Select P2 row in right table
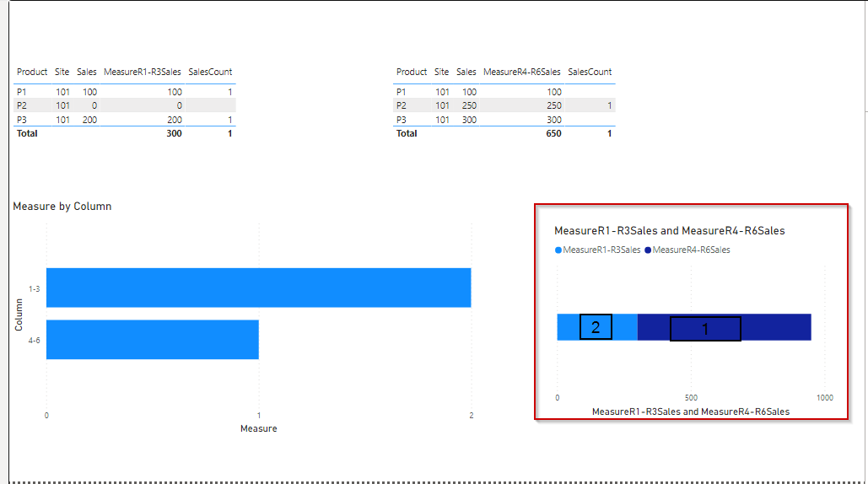Viewport: 868px width, 484px height. (x=504, y=105)
